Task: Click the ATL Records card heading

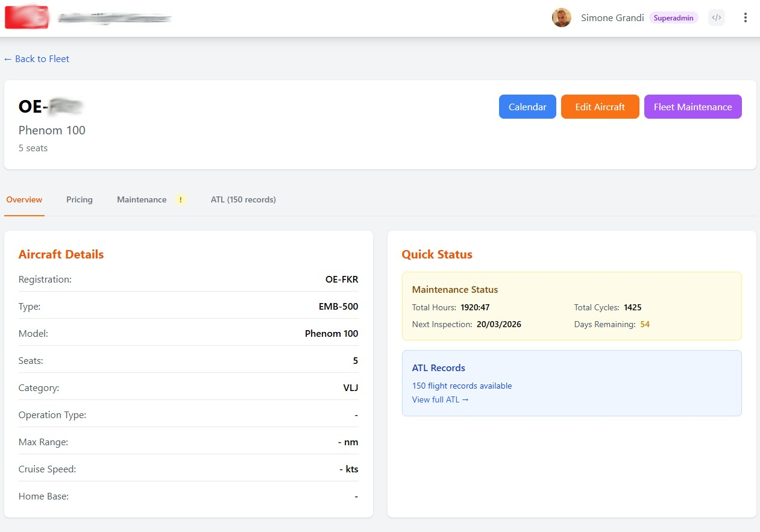Action: [x=438, y=368]
